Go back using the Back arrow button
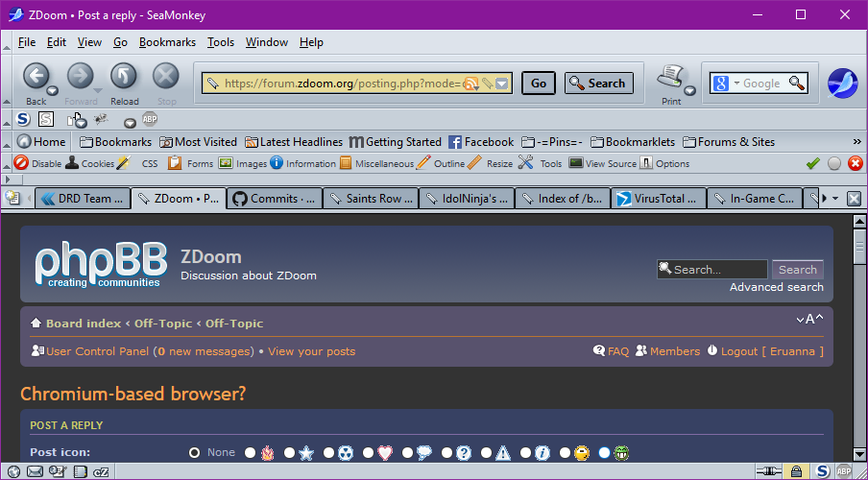Viewport: 868px width, 480px height. pos(36,76)
